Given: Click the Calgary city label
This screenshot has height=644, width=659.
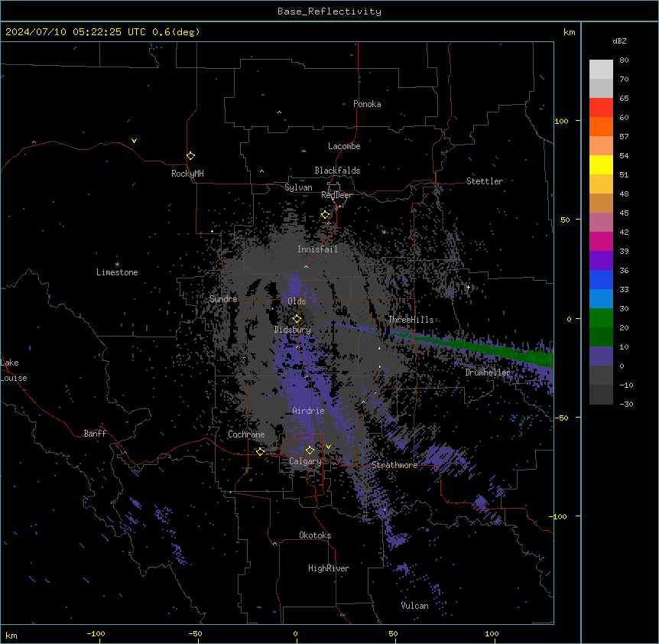Looking at the screenshot, I should coord(305,461).
